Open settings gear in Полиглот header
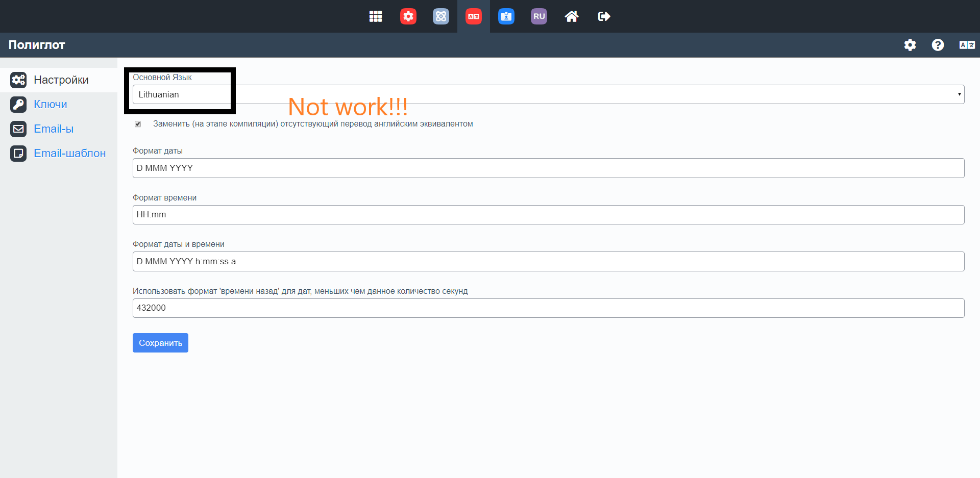Image resolution: width=980 pixels, height=478 pixels. [910, 45]
